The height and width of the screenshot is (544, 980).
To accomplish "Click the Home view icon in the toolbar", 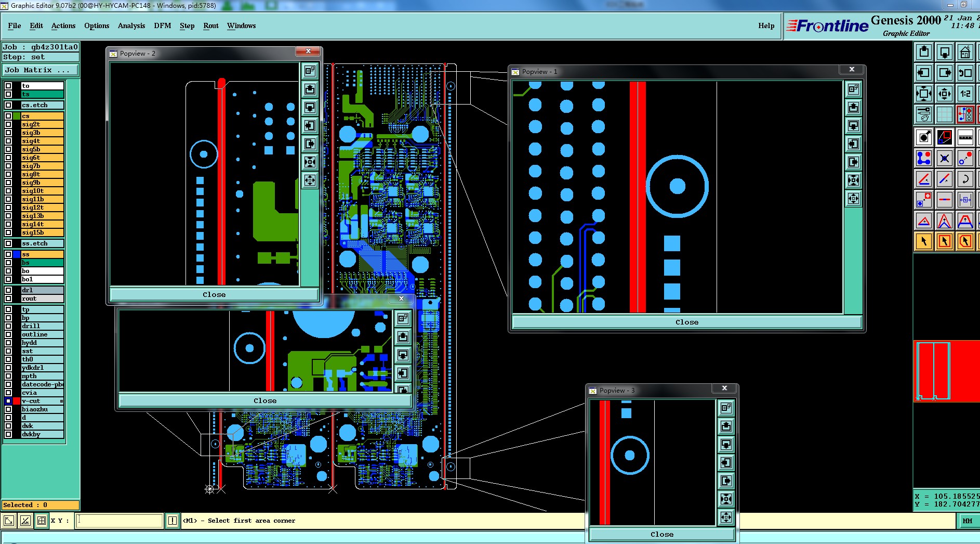I will tap(965, 52).
